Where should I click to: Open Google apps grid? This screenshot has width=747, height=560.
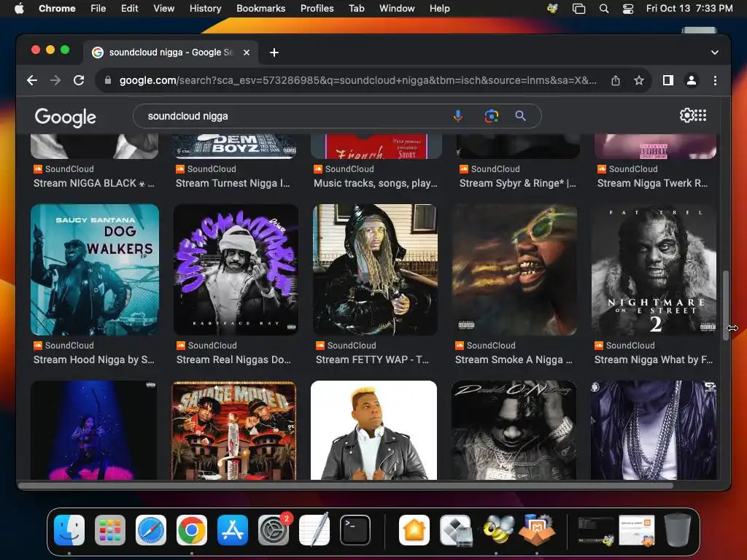pos(701,115)
